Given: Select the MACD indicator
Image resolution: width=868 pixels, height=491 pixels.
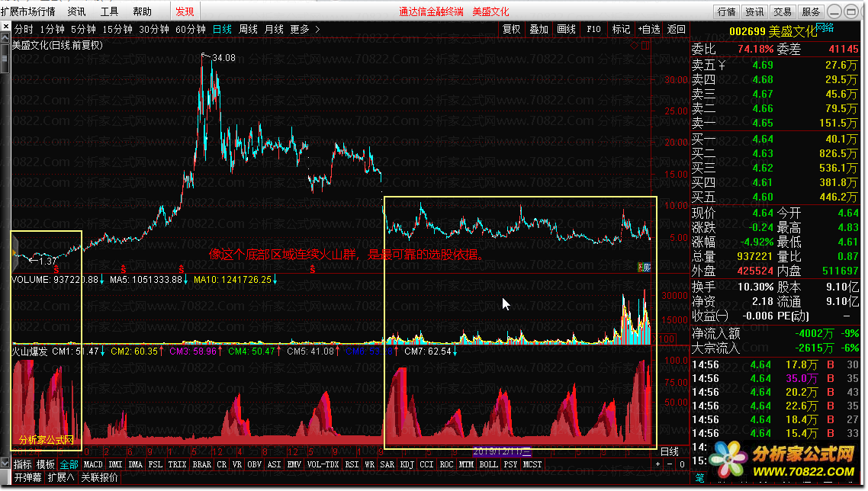Looking at the screenshot, I should pyautogui.click(x=93, y=464).
